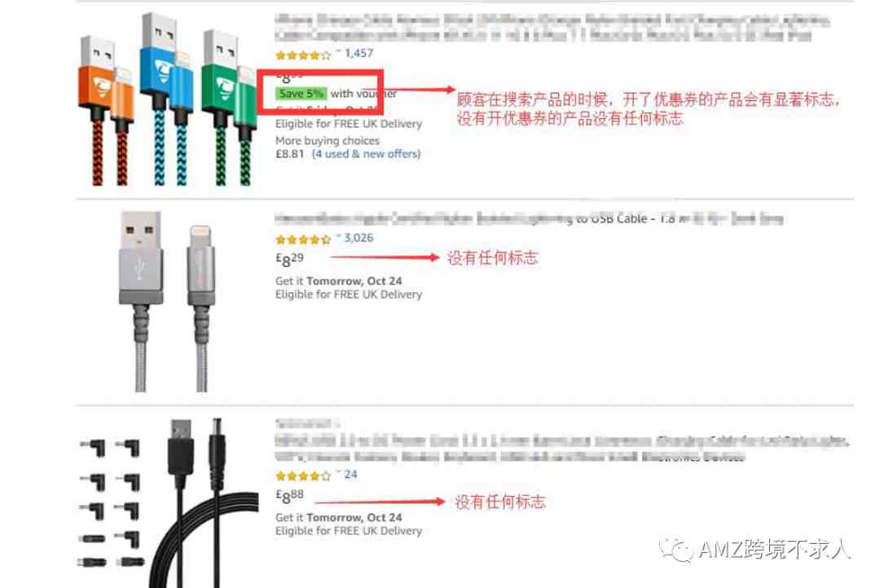
Task: Click the WeChat logo watermark icon
Action: [677, 550]
